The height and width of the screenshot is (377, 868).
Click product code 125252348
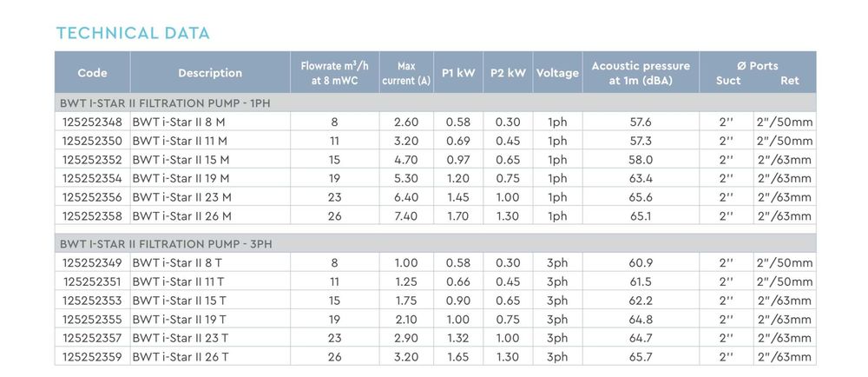coord(92,122)
